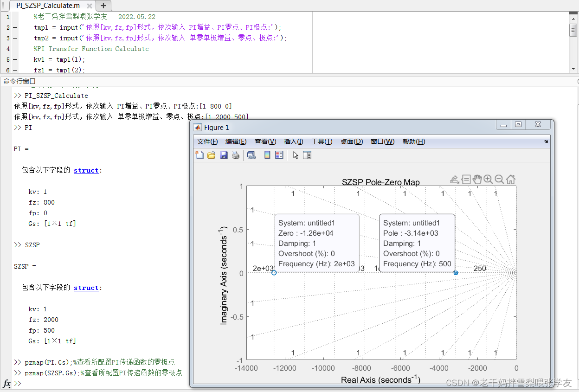This screenshot has width=579, height=392.
Task: Click code line 'kv1 = tmp1(1);'
Action: (59, 59)
